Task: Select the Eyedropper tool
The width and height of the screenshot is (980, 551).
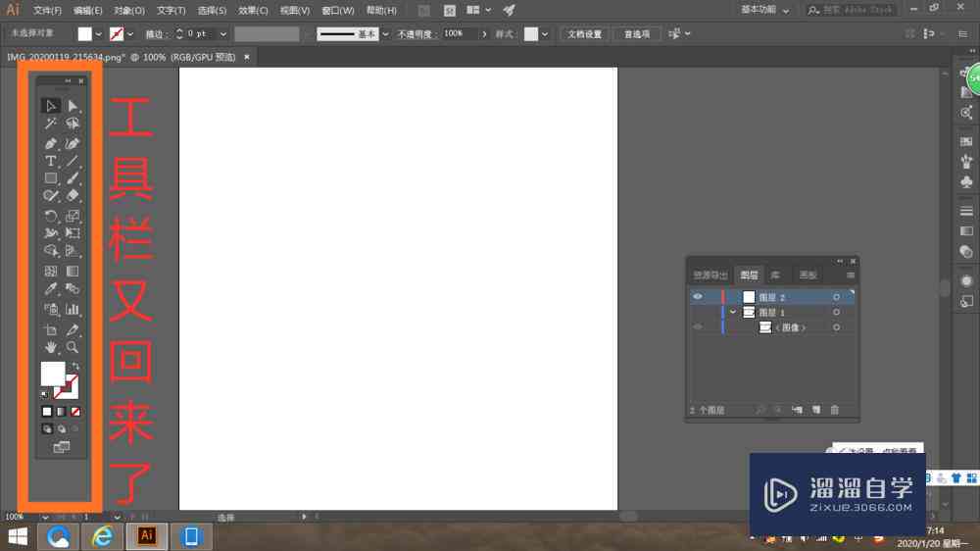Action: point(51,289)
